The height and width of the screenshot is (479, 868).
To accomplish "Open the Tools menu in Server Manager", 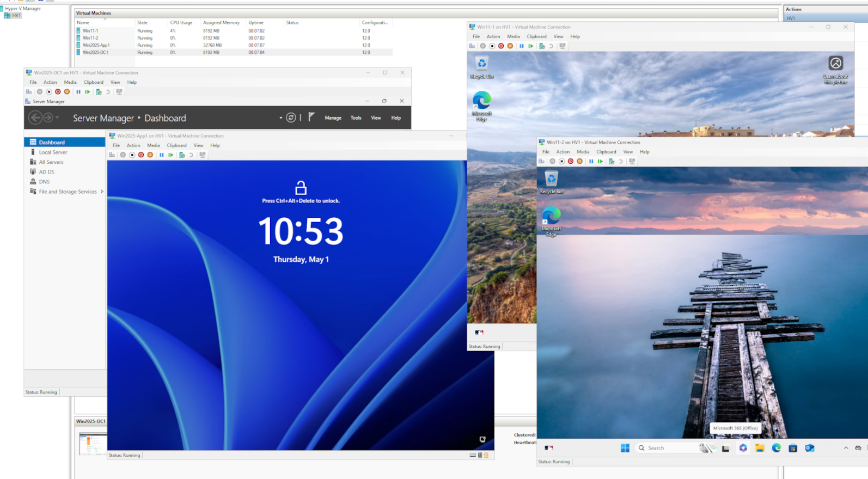I will (356, 118).
